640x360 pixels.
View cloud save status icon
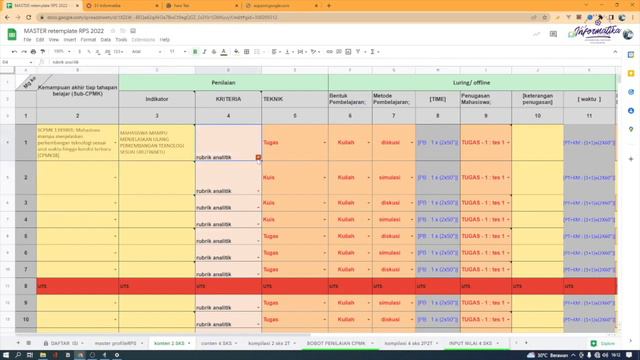[133, 31]
